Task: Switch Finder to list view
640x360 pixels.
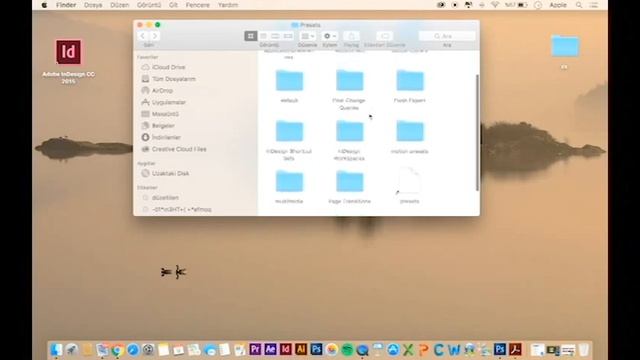Action: click(x=263, y=36)
